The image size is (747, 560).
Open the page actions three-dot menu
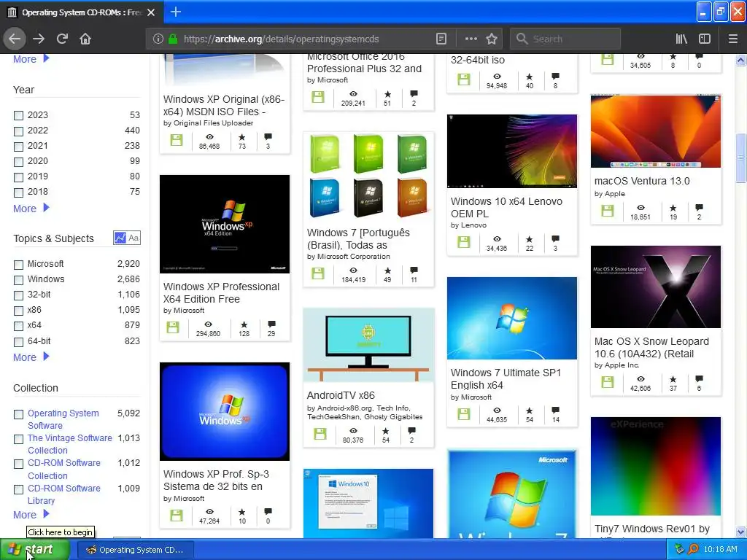tap(471, 39)
